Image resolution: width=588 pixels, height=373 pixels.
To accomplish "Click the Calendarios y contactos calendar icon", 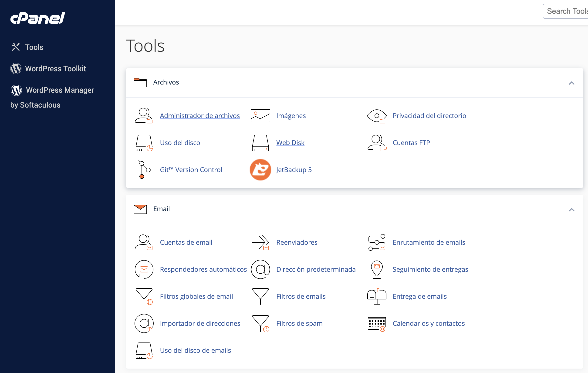I will tap(377, 323).
